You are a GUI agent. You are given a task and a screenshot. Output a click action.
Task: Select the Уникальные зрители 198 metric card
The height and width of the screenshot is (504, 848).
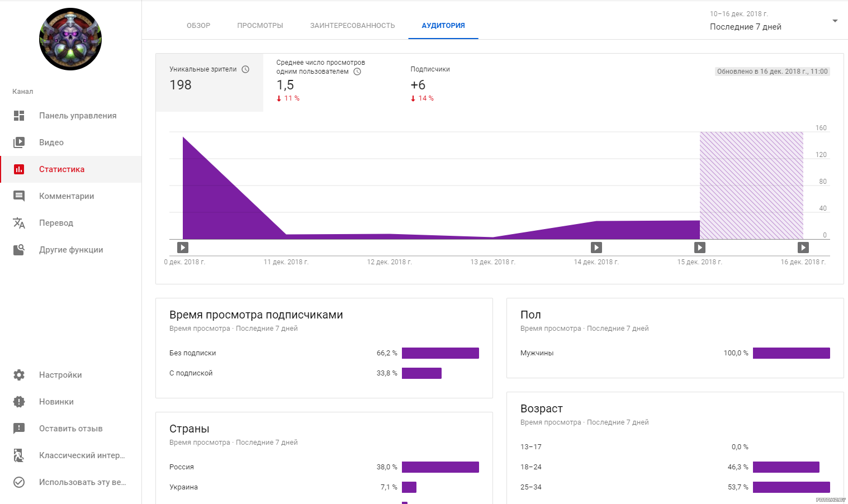(x=210, y=83)
